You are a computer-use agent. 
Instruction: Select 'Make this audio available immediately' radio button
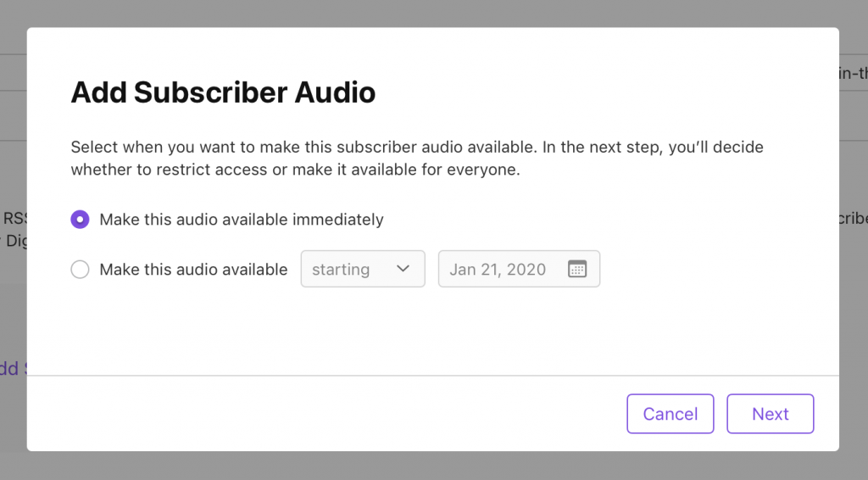(x=80, y=220)
